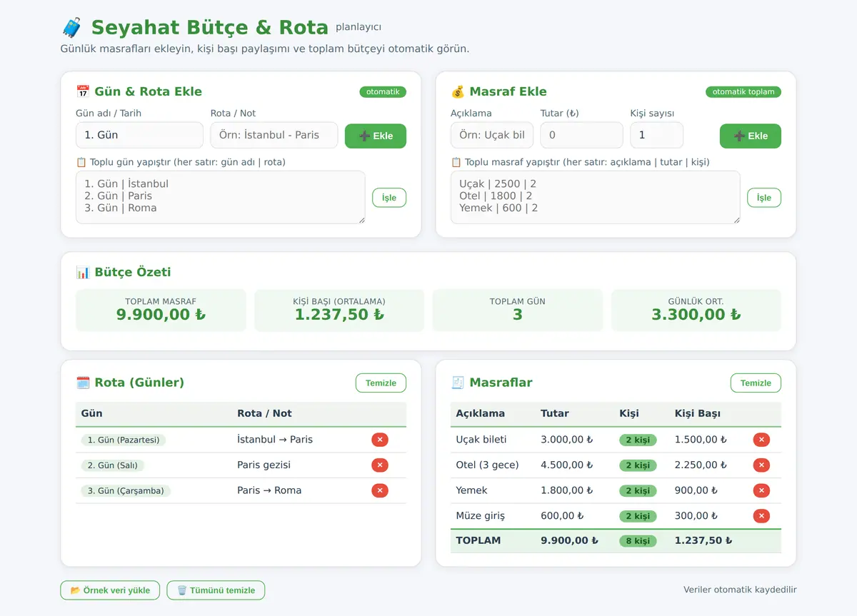The image size is (857, 616).
Task: Click the GÜNLÜK ORT. 3.300,00 ₺ card
Action: pyautogui.click(x=696, y=310)
